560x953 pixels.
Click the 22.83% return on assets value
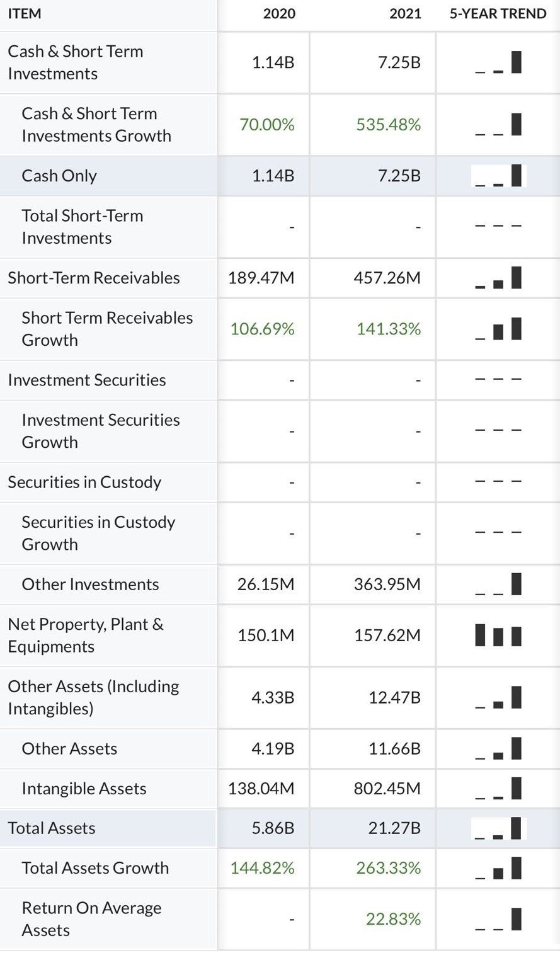tap(393, 920)
